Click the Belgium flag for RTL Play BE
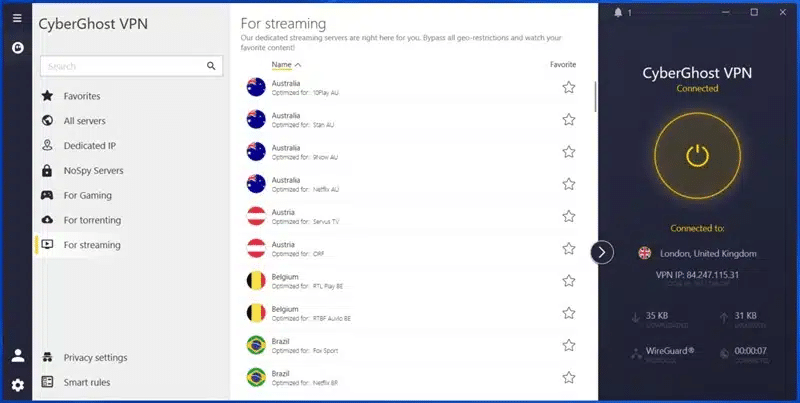This screenshot has width=800, height=403. [x=256, y=281]
